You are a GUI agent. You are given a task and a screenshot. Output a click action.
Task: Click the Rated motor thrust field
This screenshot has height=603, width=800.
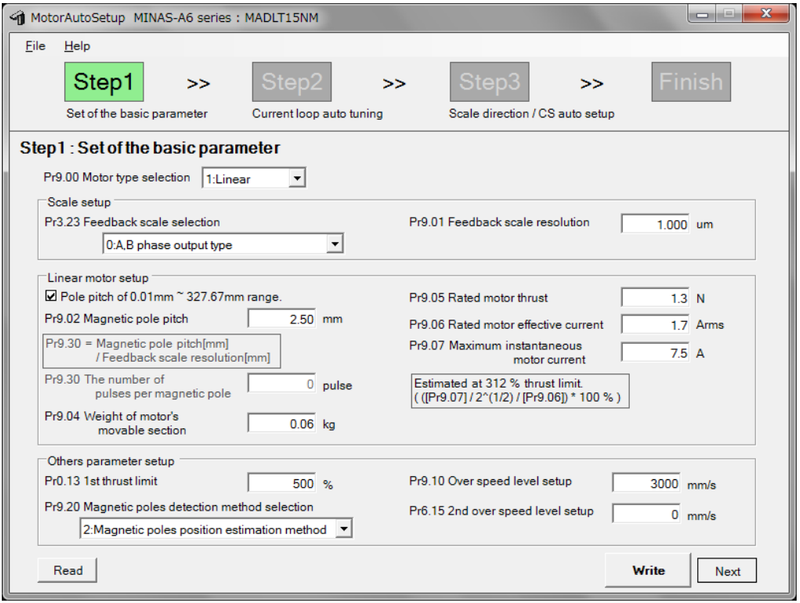655,298
